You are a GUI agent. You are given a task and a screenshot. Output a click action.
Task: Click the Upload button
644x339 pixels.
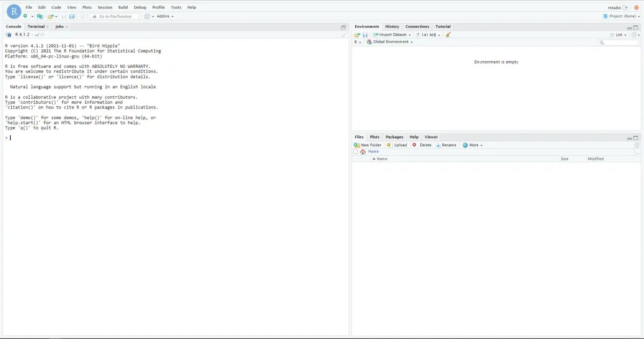pos(397,145)
